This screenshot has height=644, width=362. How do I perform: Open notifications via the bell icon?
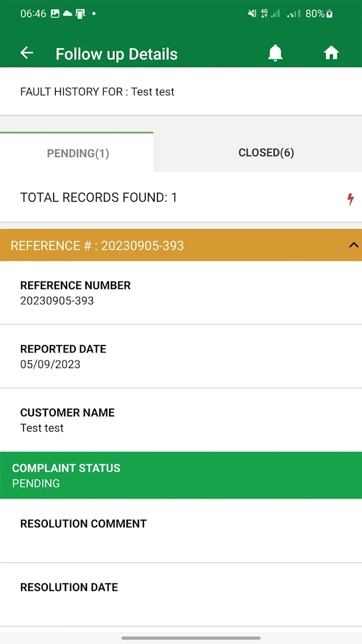(275, 53)
